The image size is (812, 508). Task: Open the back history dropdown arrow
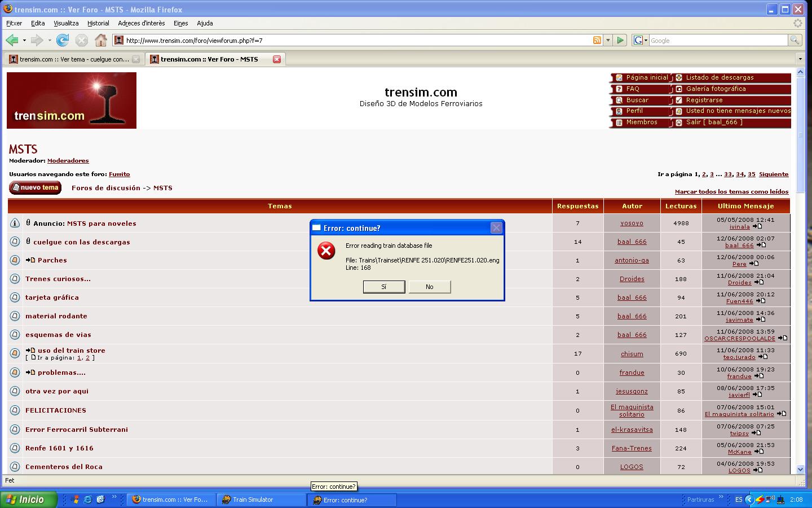24,40
